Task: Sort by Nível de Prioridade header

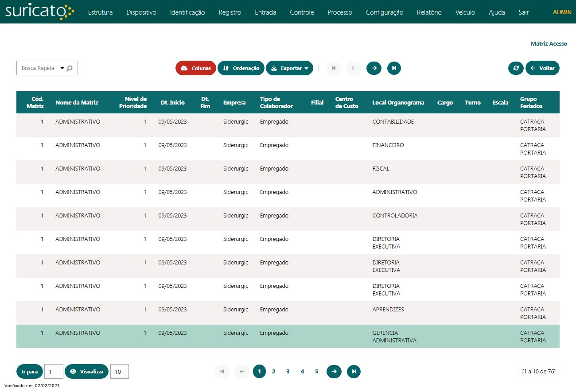Action: tap(133, 102)
